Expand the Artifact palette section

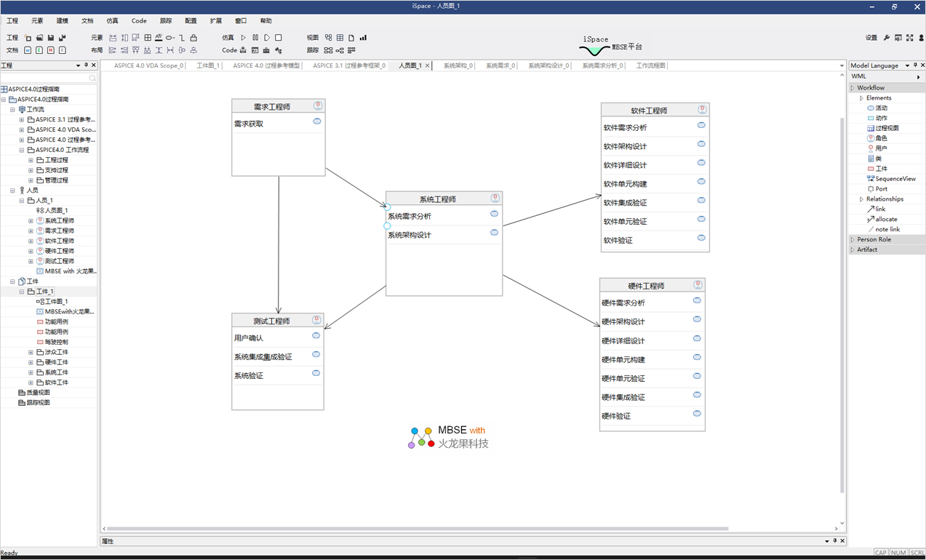click(853, 249)
